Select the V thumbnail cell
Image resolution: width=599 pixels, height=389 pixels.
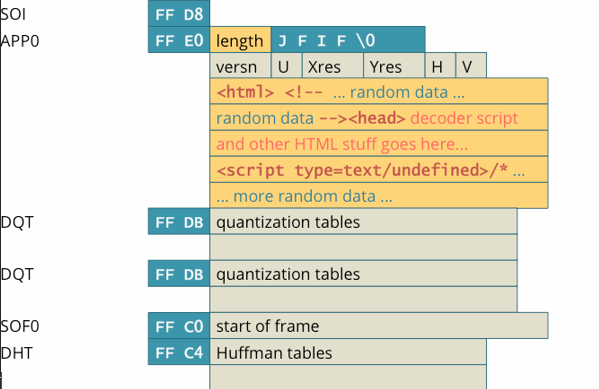tap(471, 66)
